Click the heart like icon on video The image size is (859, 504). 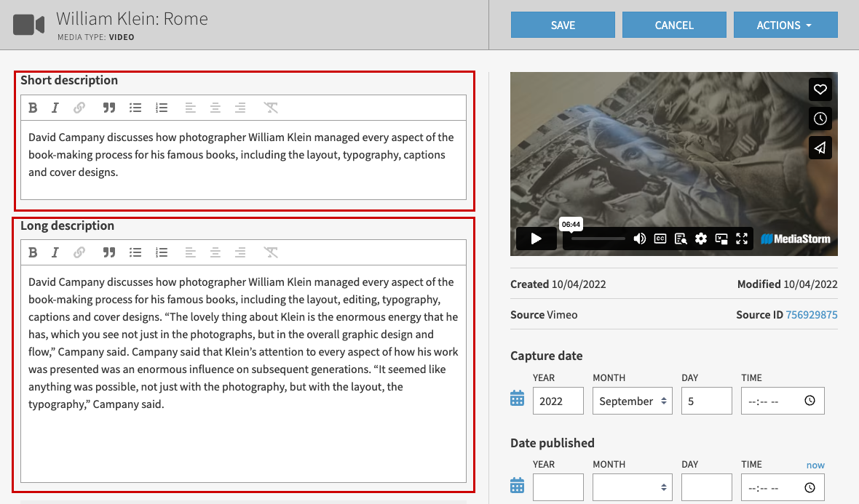click(820, 89)
